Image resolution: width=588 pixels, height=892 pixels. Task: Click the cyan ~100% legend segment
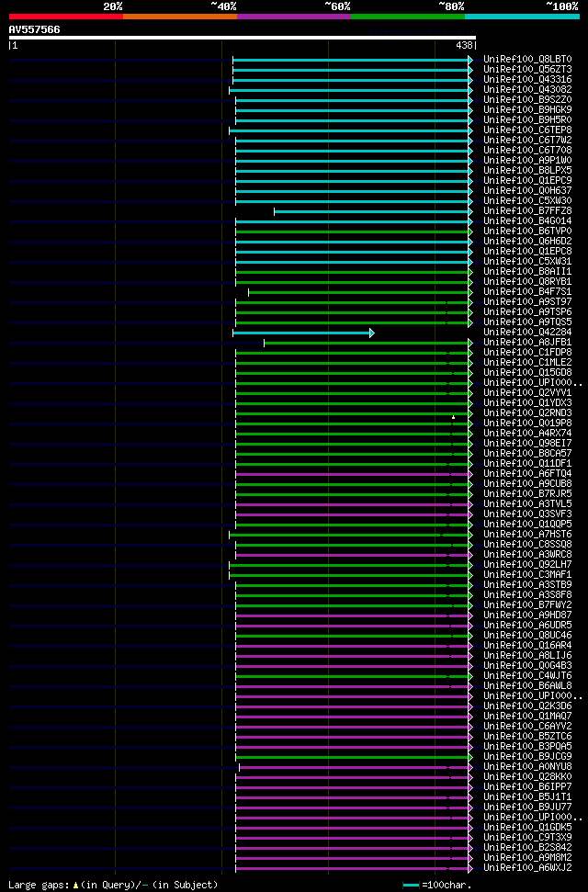click(x=523, y=17)
